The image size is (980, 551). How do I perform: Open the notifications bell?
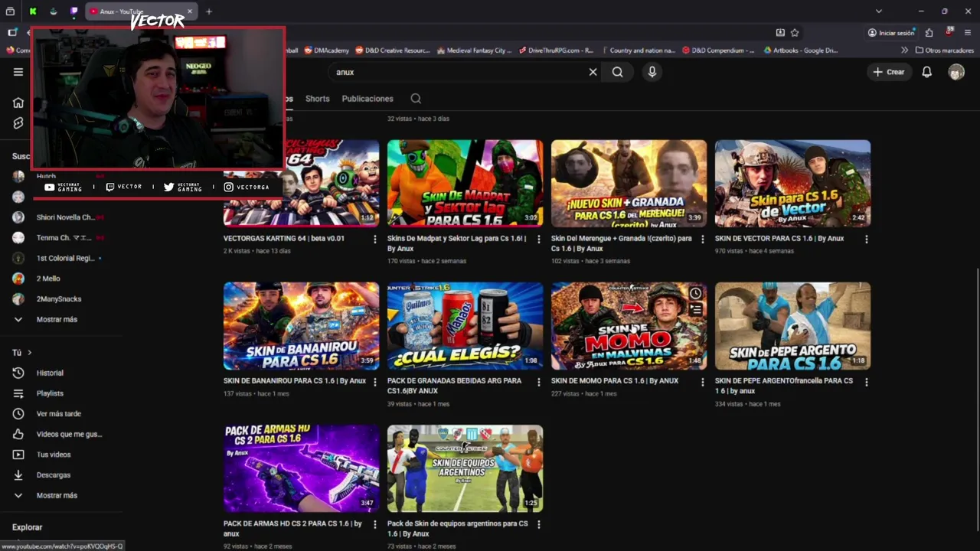pyautogui.click(x=926, y=72)
